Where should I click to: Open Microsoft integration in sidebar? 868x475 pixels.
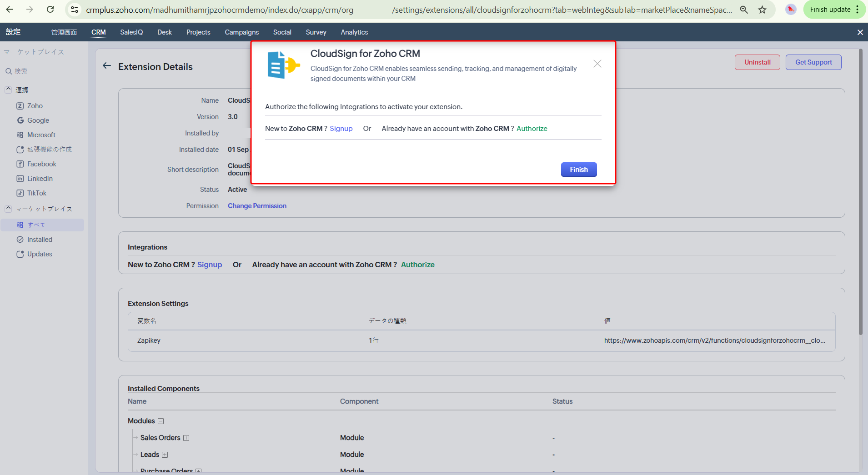point(41,135)
